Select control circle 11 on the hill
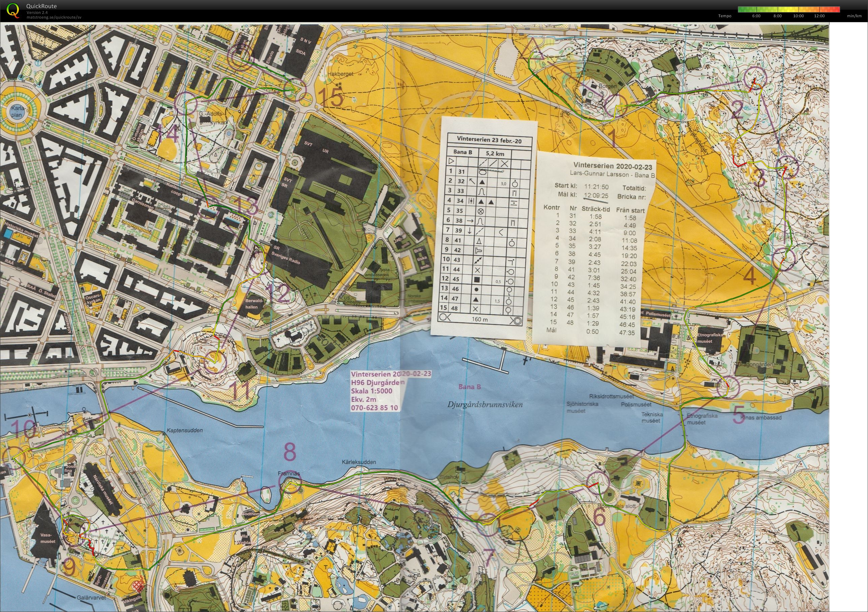This screenshot has height=612, width=868. click(214, 360)
